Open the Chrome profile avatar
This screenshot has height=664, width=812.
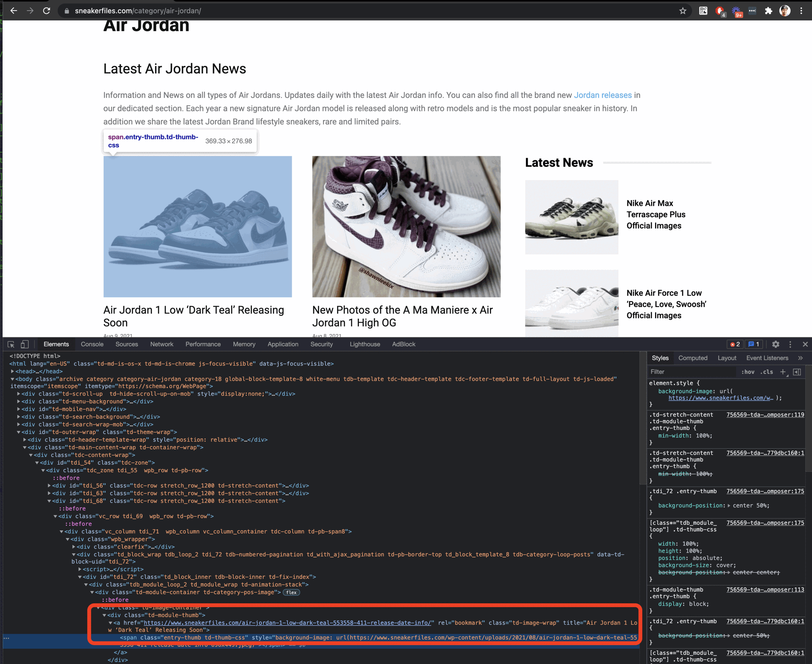click(x=785, y=11)
